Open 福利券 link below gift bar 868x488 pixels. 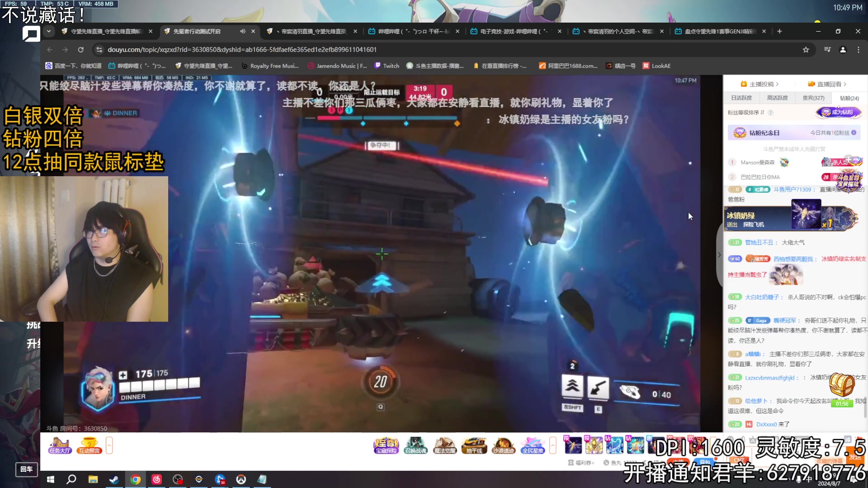click(x=581, y=463)
